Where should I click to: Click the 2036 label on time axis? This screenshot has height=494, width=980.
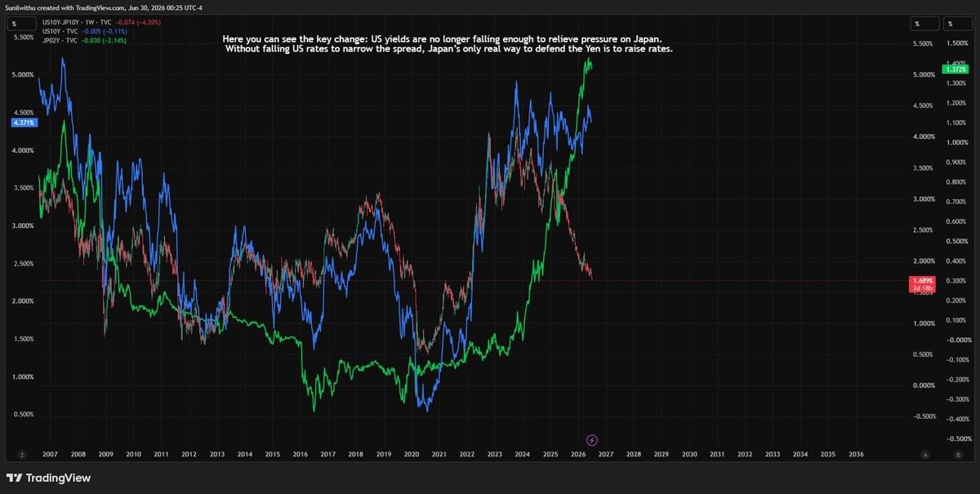point(855,454)
